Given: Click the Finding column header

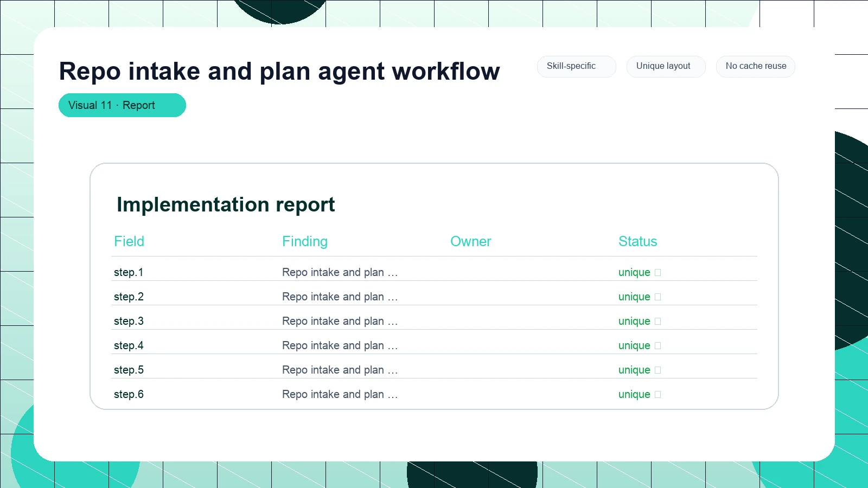Looking at the screenshot, I should coord(305,241).
